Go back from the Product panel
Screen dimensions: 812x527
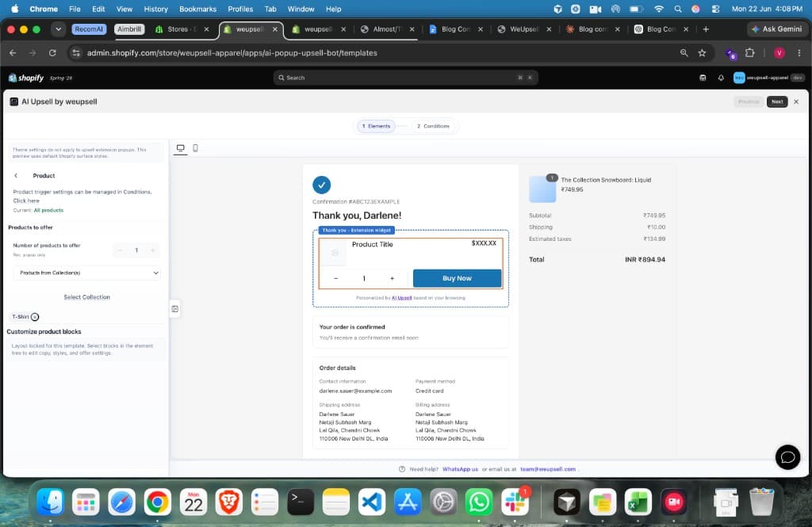click(16, 175)
